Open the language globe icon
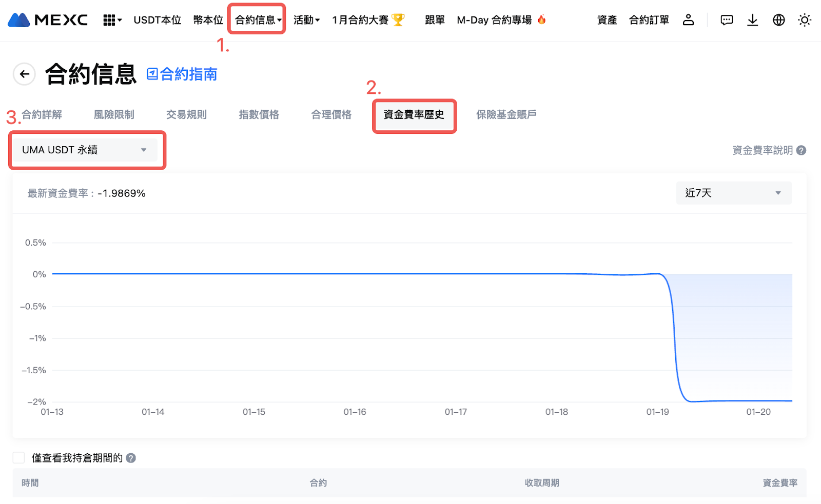The width and height of the screenshot is (821, 504). coord(778,20)
